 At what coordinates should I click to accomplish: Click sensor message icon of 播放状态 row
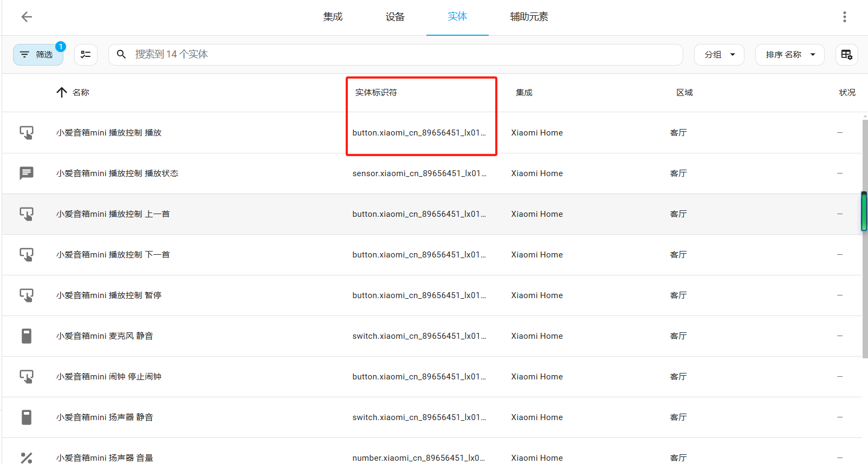pos(27,173)
